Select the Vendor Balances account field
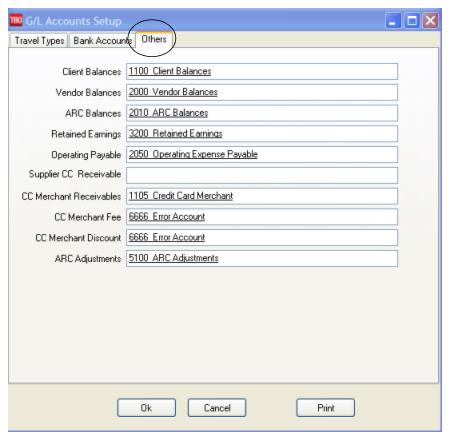This screenshot has height=440, width=450. click(x=262, y=92)
